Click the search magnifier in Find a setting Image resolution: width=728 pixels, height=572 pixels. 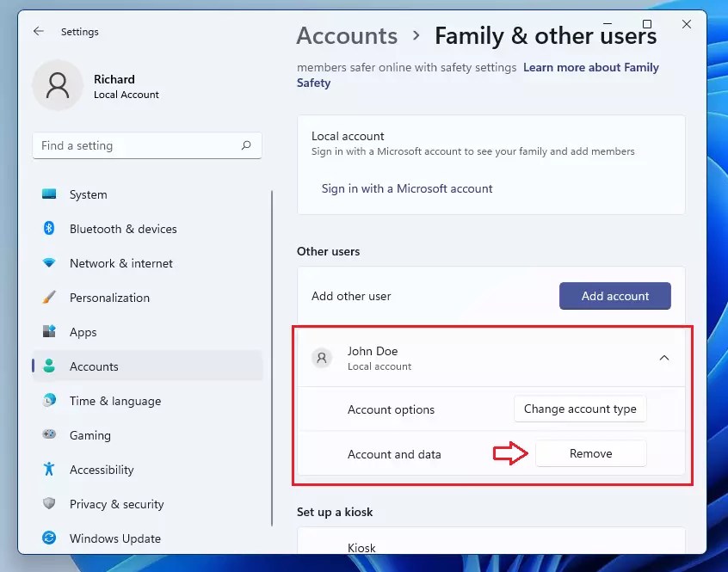pos(246,145)
